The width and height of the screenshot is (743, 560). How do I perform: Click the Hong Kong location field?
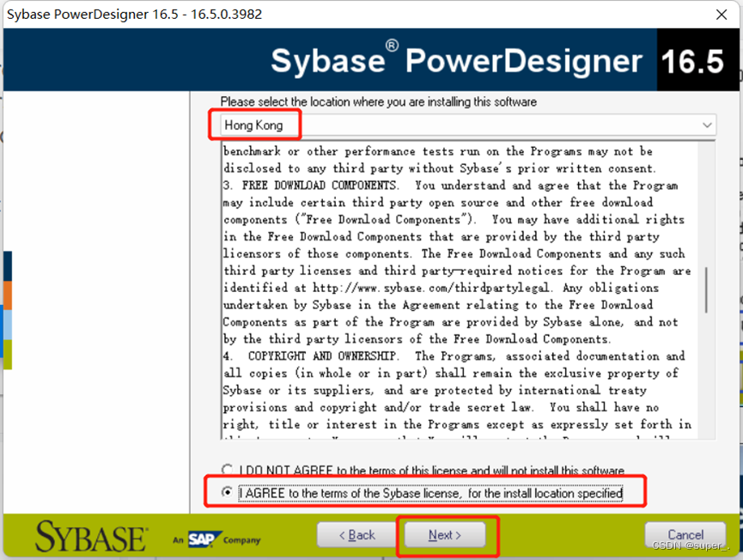(x=468, y=125)
